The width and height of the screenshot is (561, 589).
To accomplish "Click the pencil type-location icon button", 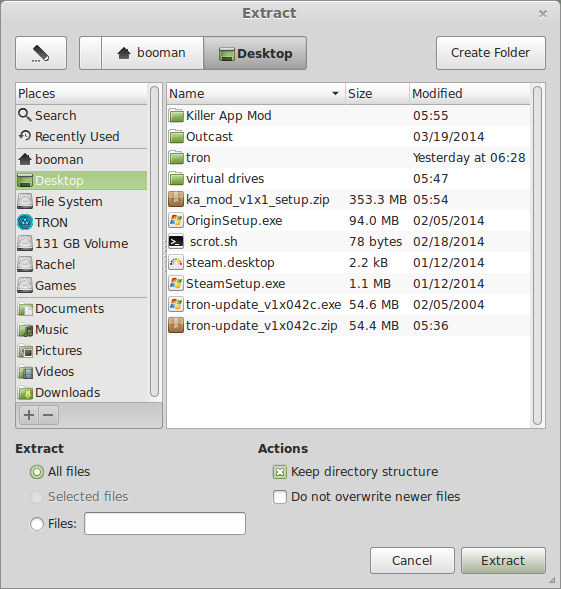I will pos(41,53).
